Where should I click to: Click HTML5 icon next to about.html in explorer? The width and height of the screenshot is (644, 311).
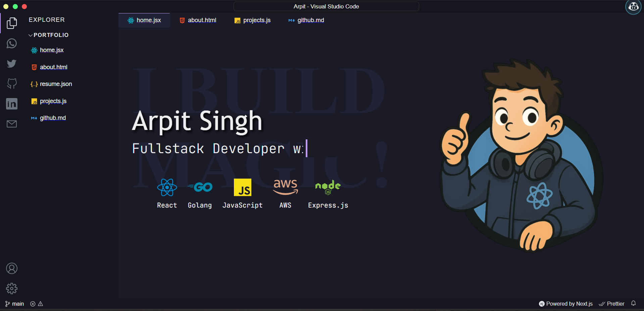pyautogui.click(x=34, y=67)
